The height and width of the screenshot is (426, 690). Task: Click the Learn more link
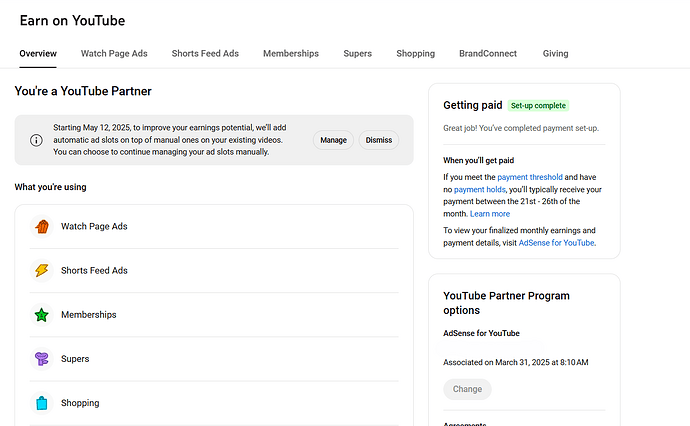coord(490,214)
